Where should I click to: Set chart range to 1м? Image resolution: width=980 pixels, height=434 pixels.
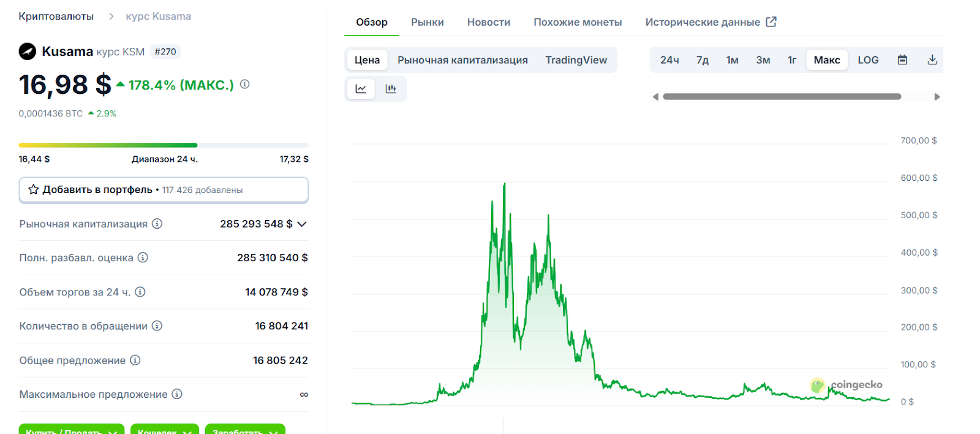(733, 60)
